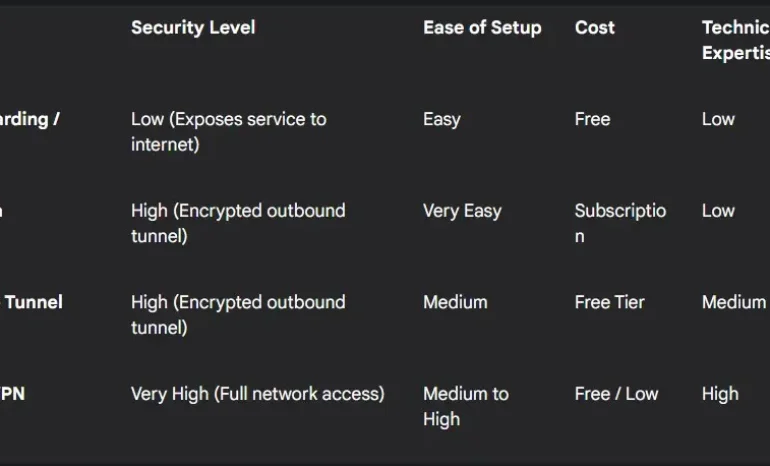This screenshot has width=770, height=466.
Task: Select the 'Low (Exposes service to internet)' cell
Action: pyautogui.click(x=228, y=132)
